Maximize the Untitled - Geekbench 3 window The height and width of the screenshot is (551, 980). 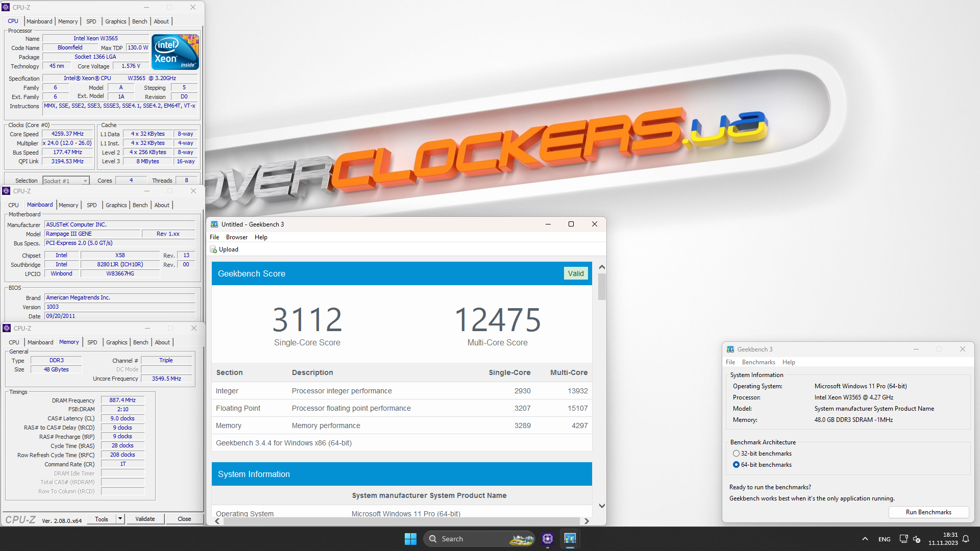571,224
